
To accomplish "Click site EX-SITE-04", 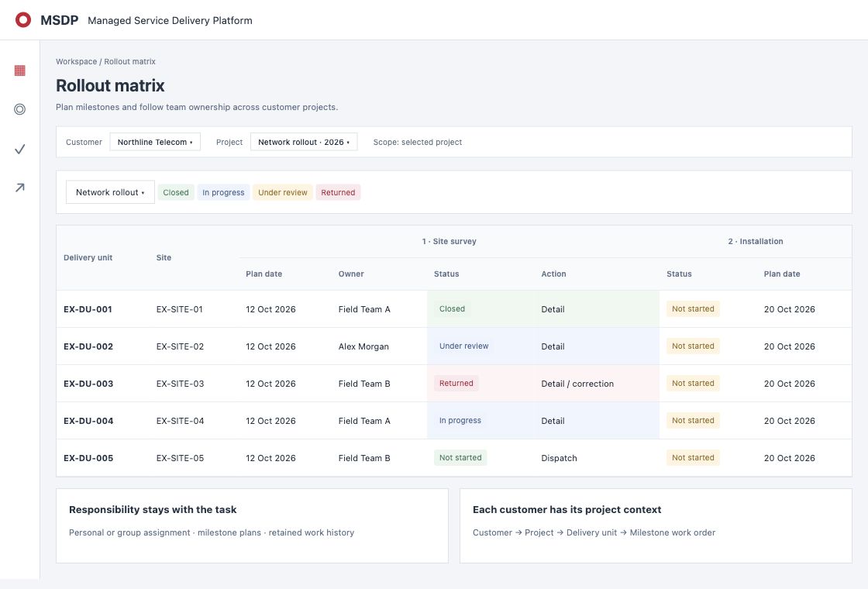I will (x=180, y=420).
